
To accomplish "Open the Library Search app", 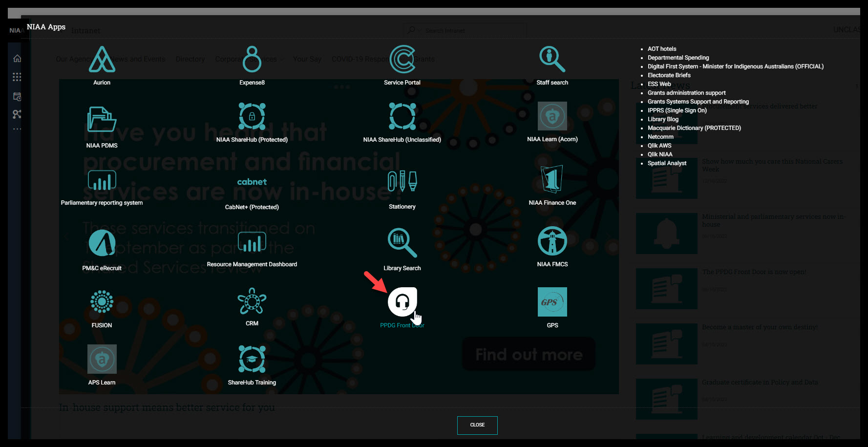I will pyautogui.click(x=402, y=243).
